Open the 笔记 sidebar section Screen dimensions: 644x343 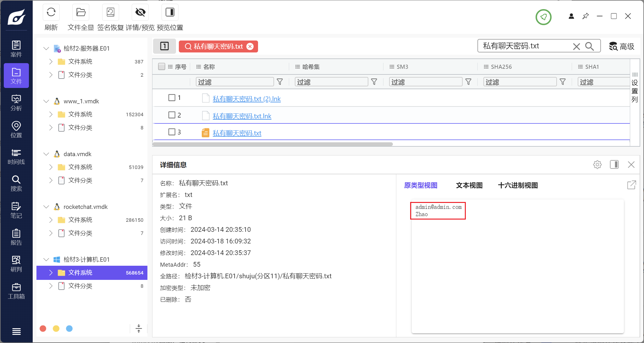click(x=16, y=210)
